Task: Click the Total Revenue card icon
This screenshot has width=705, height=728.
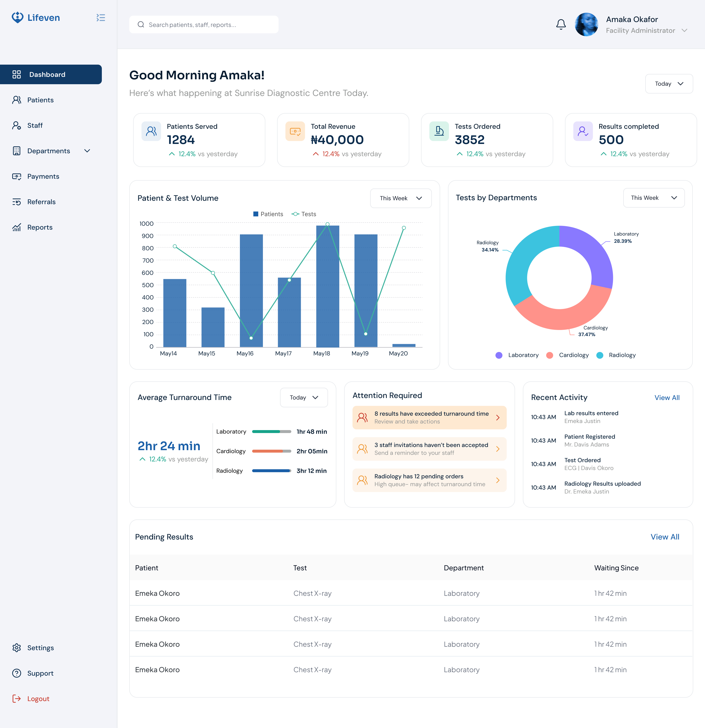Action: click(x=295, y=131)
